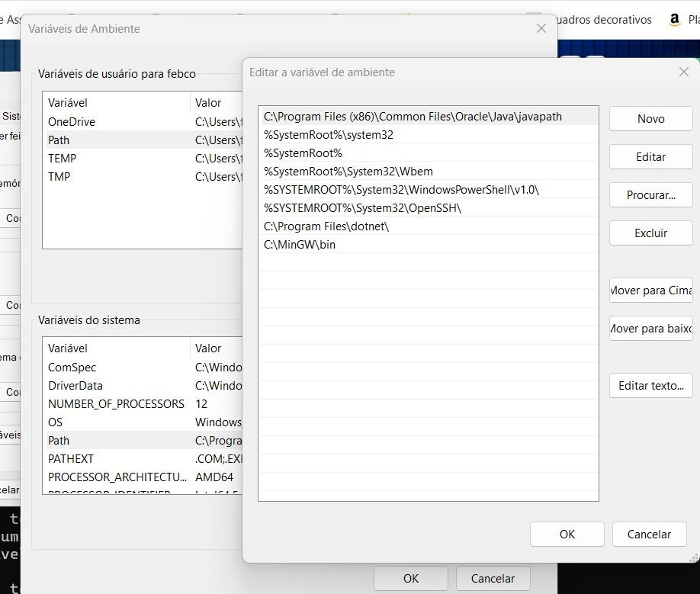Click Valor header in user variables table
This screenshot has width=700, height=594.
click(217, 103)
